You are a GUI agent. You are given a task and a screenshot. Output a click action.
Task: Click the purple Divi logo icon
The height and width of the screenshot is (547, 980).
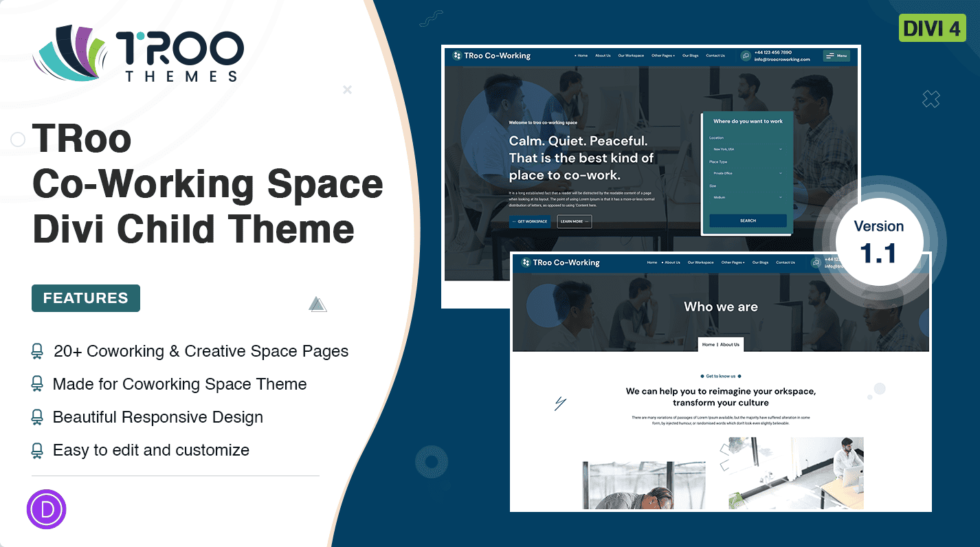(46, 509)
